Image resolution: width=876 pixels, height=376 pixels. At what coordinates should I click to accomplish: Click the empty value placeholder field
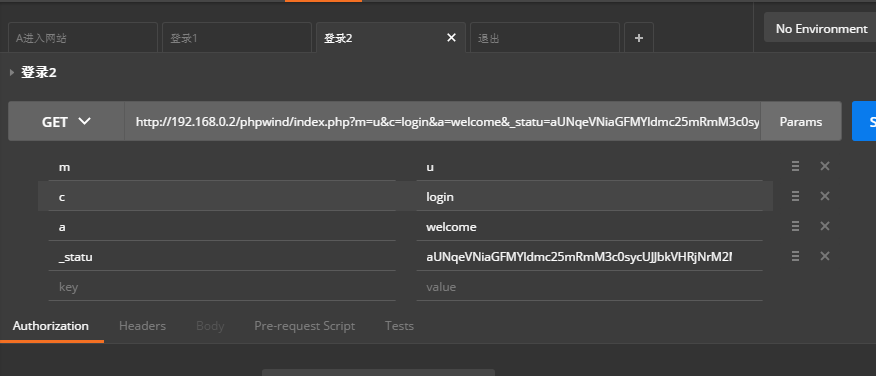tap(589, 287)
